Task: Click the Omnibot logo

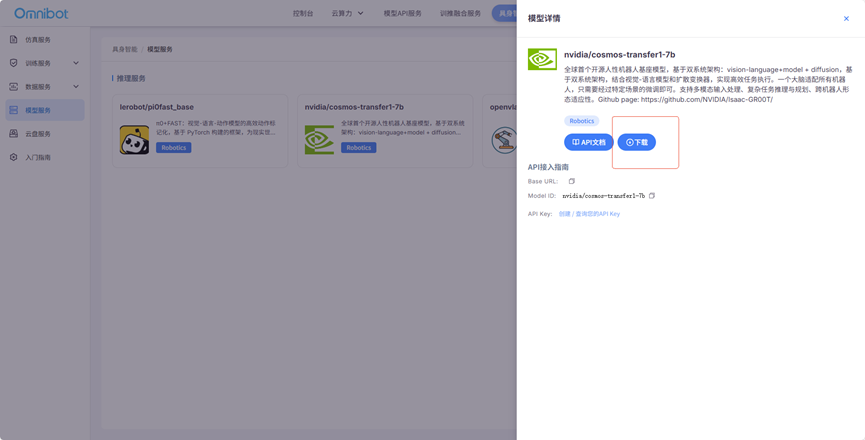Action: pyautogui.click(x=41, y=13)
